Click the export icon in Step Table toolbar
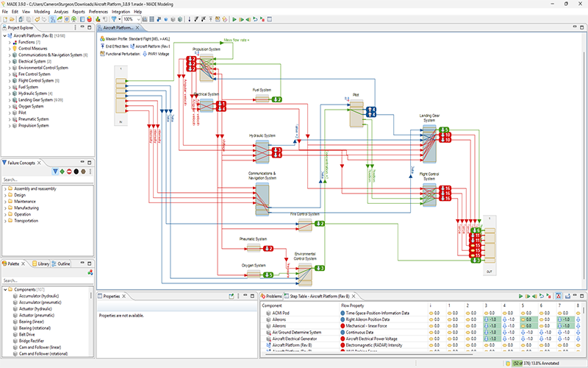This screenshot has height=368, width=588. click(x=567, y=297)
